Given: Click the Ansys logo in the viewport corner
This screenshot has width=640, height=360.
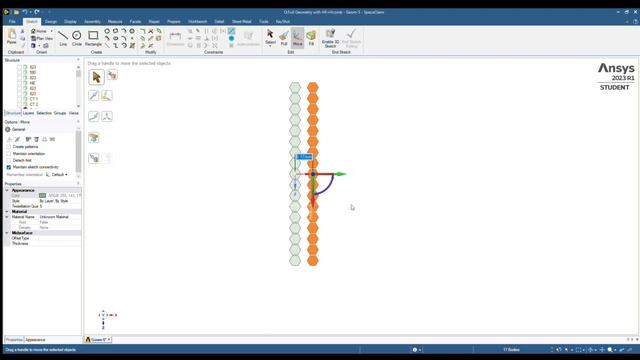Looking at the screenshot, I should [x=616, y=68].
